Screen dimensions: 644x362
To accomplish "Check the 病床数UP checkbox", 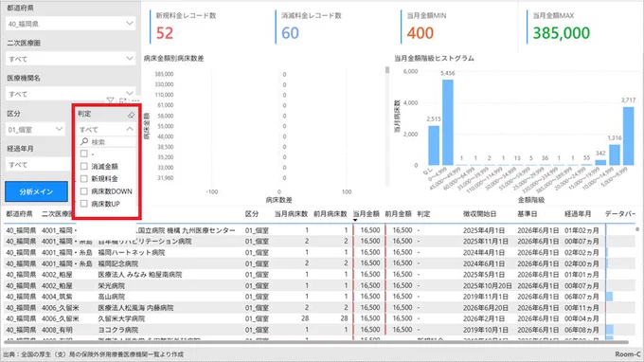I will click(83, 204).
